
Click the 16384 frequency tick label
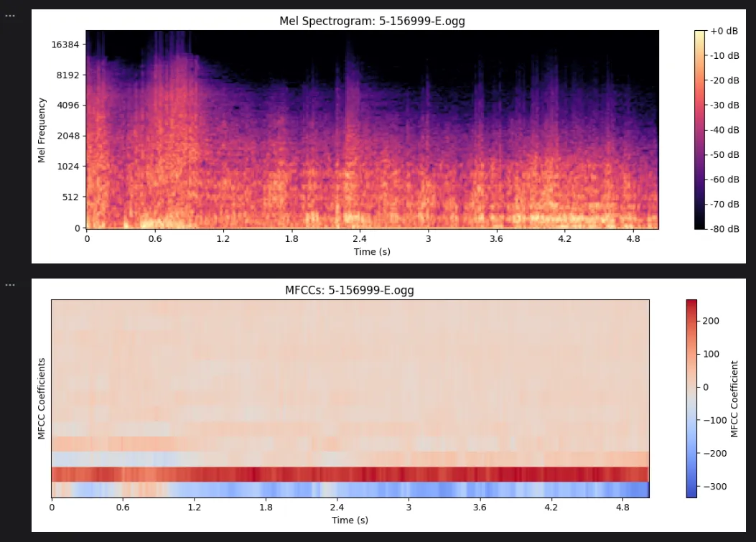pyautogui.click(x=65, y=45)
